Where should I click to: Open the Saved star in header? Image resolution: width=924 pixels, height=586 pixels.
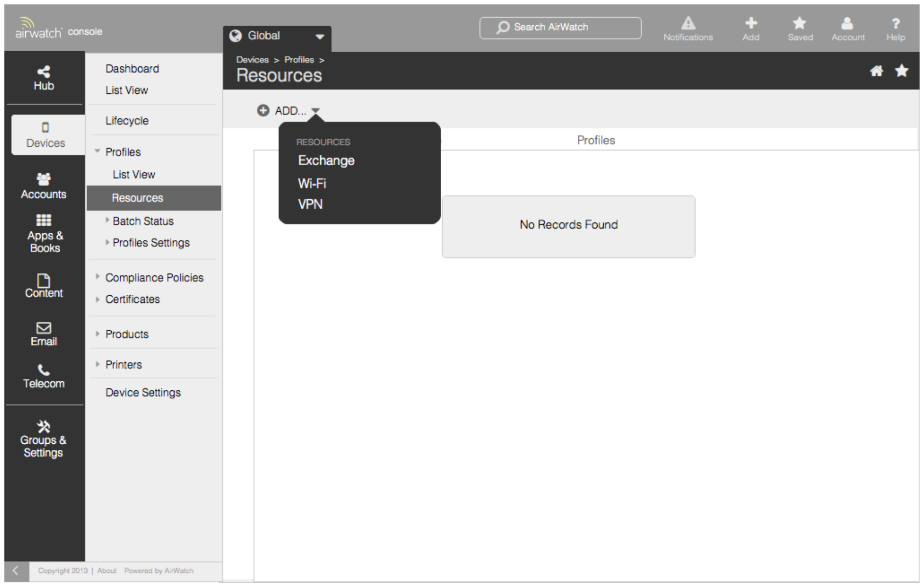click(x=799, y=23)
